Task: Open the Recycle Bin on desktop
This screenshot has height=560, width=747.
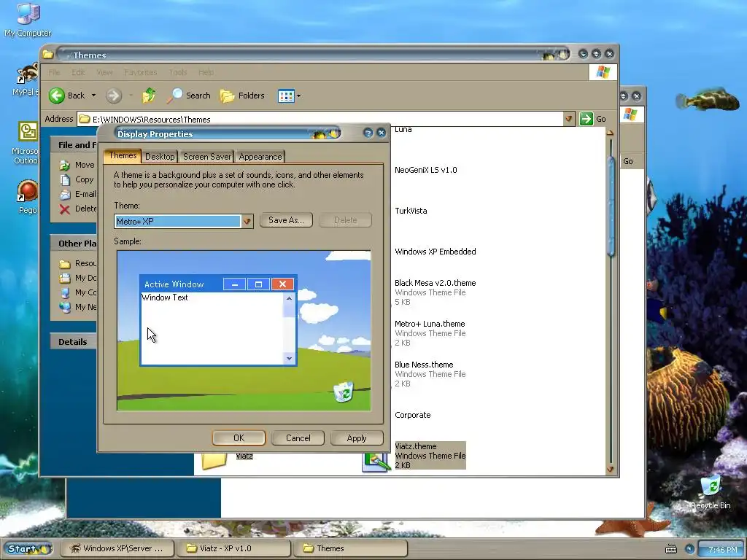Action: click(x=711, y=491)
